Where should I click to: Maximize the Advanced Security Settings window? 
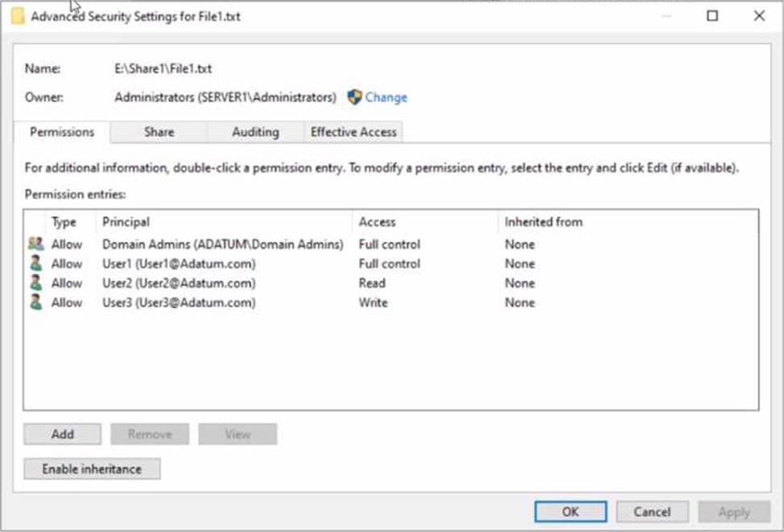point(712,16)
